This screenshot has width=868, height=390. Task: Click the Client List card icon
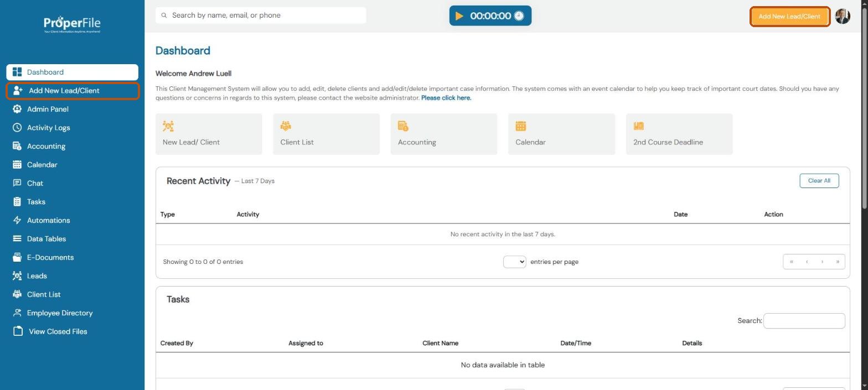point(286,126)
